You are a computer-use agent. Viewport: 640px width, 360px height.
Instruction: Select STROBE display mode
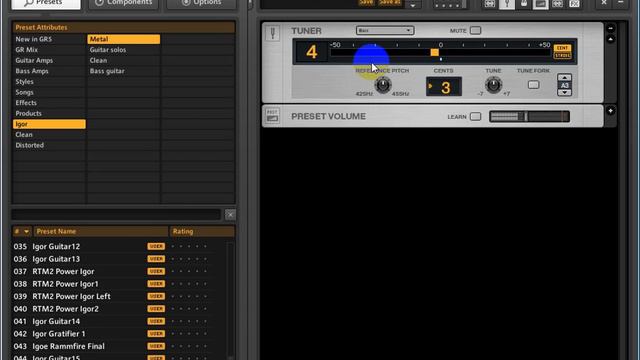click(562, 55)
